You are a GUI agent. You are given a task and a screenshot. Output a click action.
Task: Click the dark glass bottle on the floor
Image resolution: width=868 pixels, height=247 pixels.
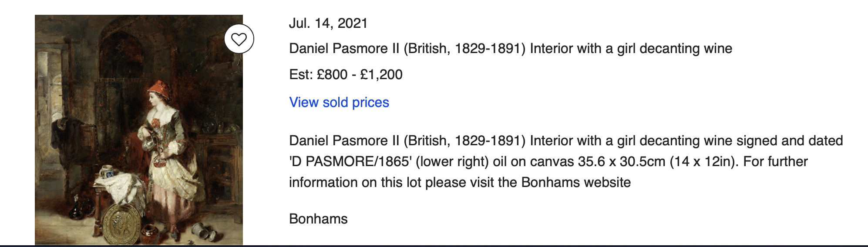click(77, 209)
